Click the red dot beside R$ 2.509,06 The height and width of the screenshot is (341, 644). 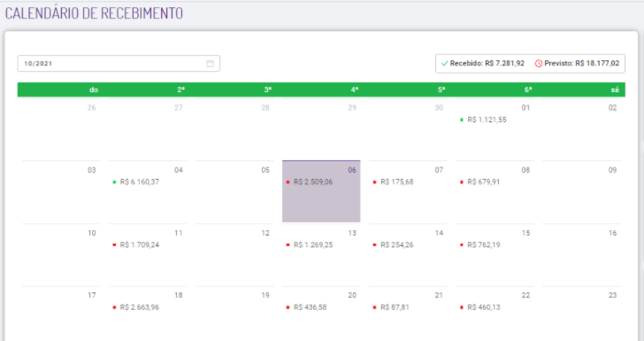pyautogui.click(x=287, y=182)
